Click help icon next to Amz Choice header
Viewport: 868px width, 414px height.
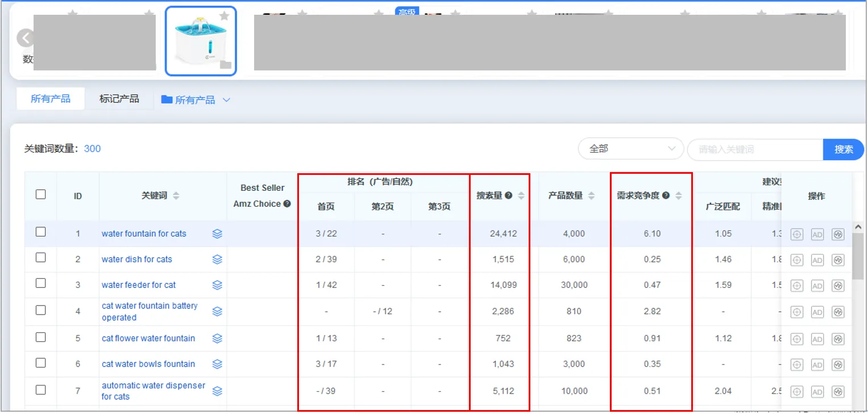(287, 203)
